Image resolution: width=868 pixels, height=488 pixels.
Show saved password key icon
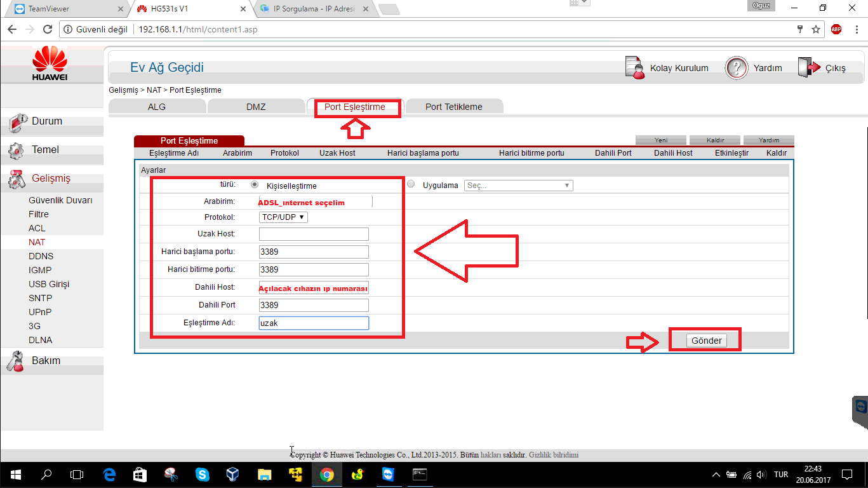pyautogui.click(x=800, y=29)
